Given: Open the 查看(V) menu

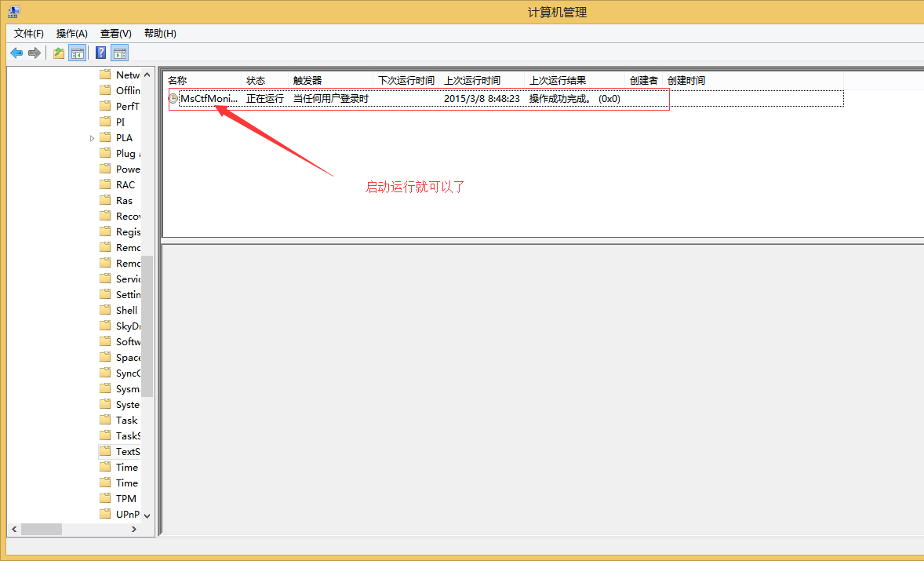Looking at the screenshot, I should point(115,33).
